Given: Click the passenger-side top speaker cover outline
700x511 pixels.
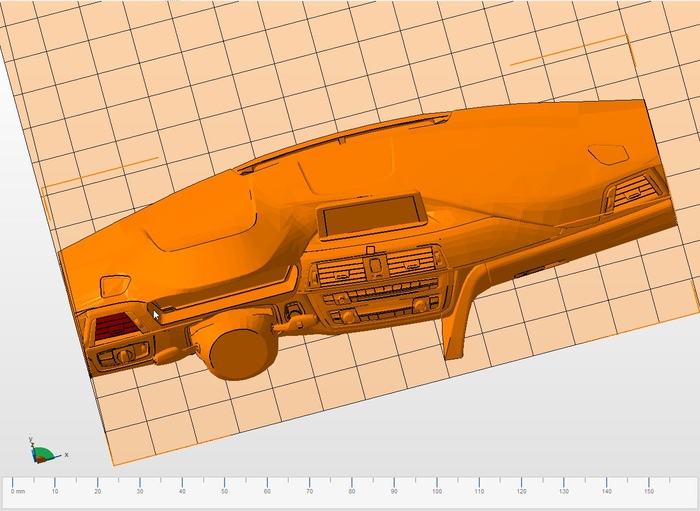Looking at the screenshot, I should click(x=608, y=154).
